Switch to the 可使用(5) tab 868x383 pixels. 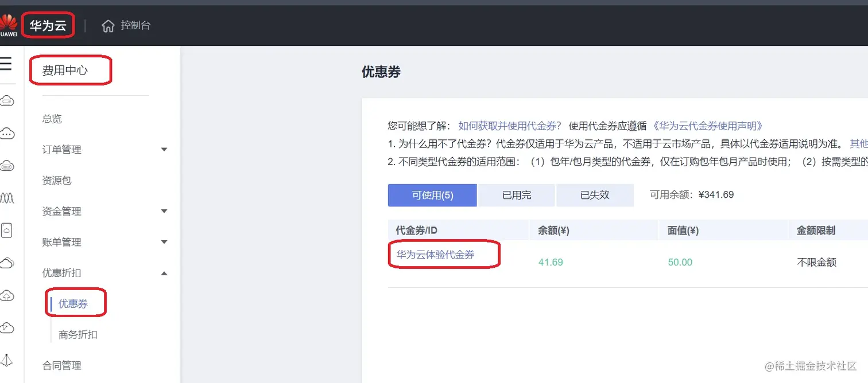(432, 195)
